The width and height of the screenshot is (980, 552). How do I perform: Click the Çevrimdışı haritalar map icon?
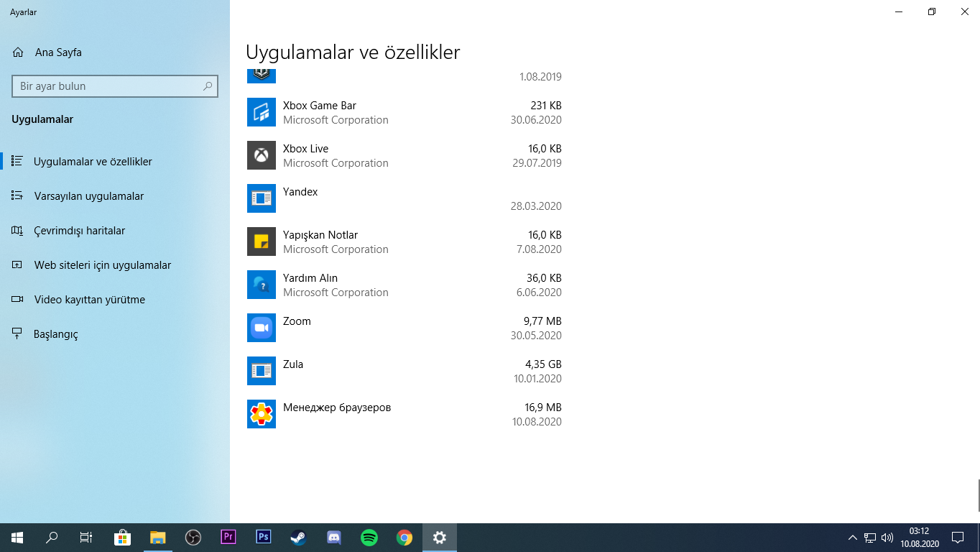pos(17,231)
